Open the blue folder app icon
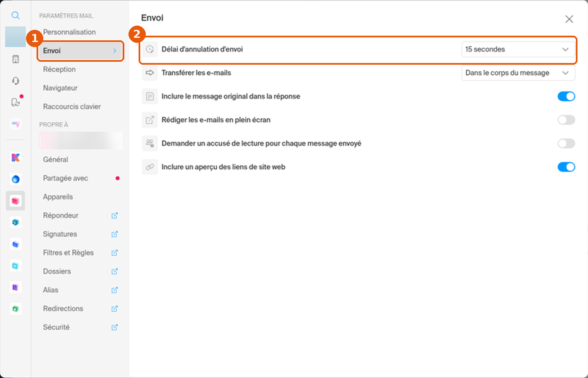Screen dimensions: 588x378 (x=16, y=244)
